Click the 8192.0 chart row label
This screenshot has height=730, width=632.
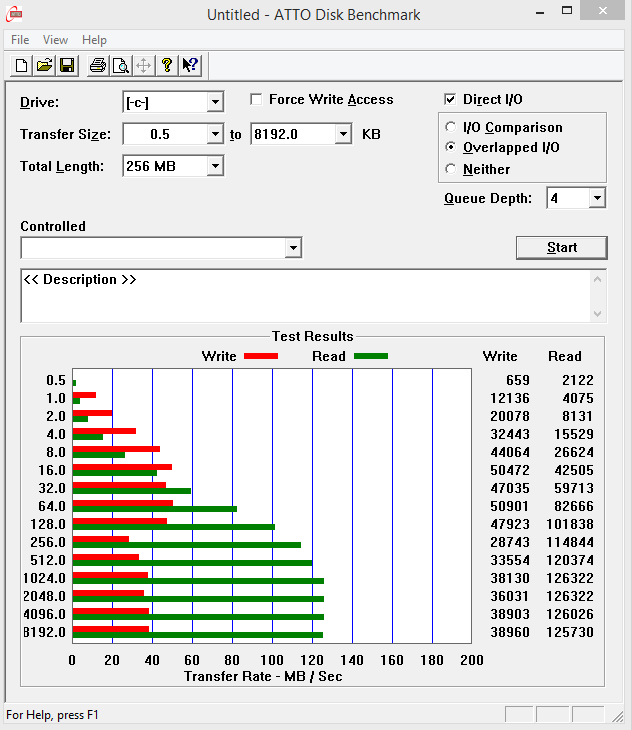44,632
